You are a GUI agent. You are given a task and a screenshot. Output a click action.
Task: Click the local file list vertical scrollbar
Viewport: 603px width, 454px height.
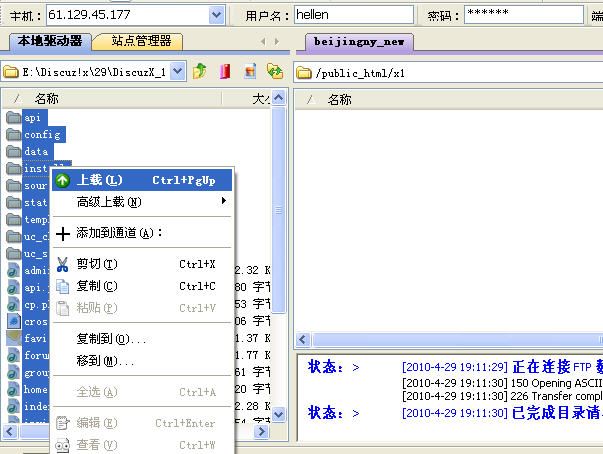(x=280, y=250)
